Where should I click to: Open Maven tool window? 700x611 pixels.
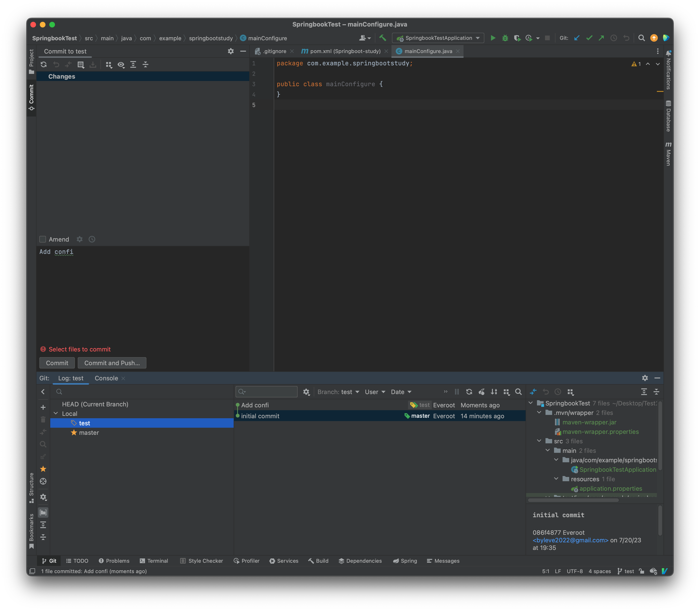click(668, 154)
